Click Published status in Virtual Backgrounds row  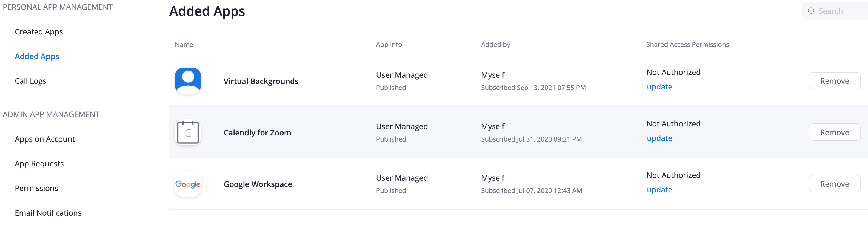pyautogui.click(x=391, y=88)
